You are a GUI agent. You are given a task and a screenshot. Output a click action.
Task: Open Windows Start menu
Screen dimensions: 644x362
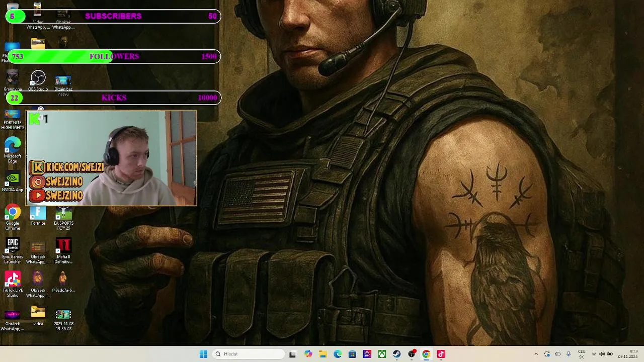tap(203, 354)
